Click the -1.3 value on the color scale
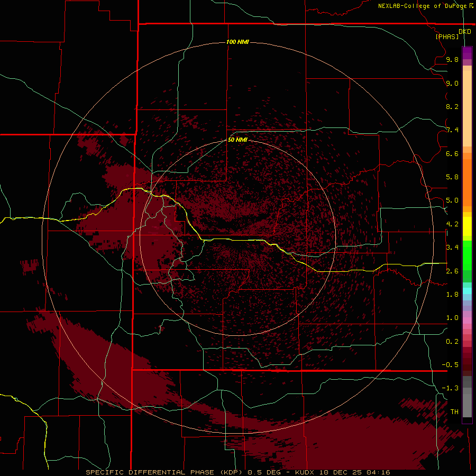Image resolution: width=476 pixels, height=476 pixels. [x=450, y=388]
